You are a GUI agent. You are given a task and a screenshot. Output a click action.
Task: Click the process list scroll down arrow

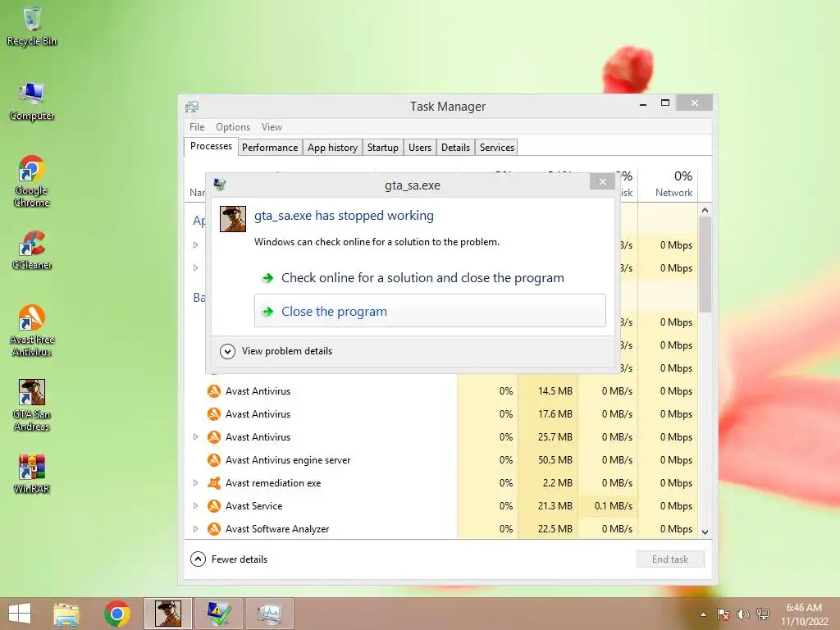(705, 532)
